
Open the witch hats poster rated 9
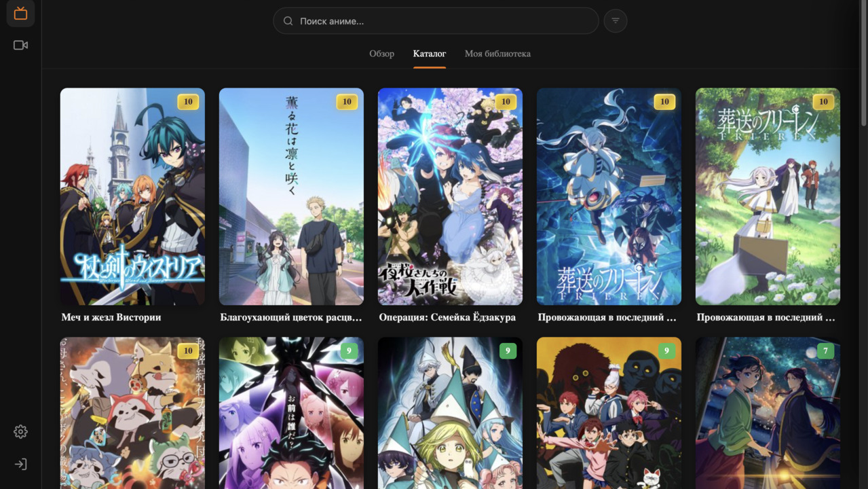(450, 413)
